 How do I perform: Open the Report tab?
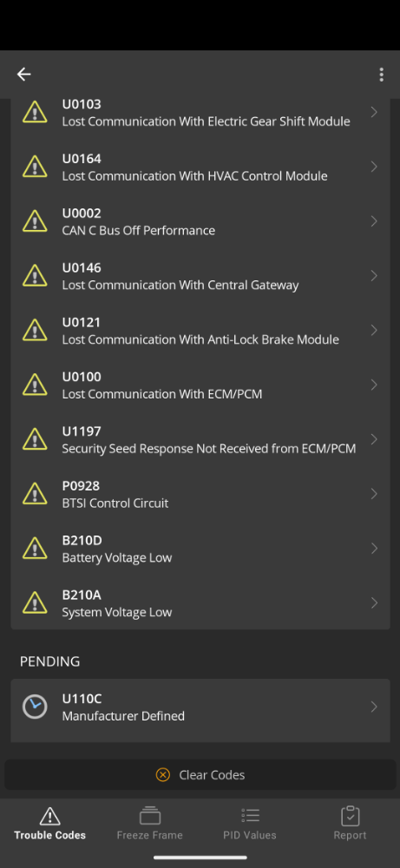pos(350,823)
